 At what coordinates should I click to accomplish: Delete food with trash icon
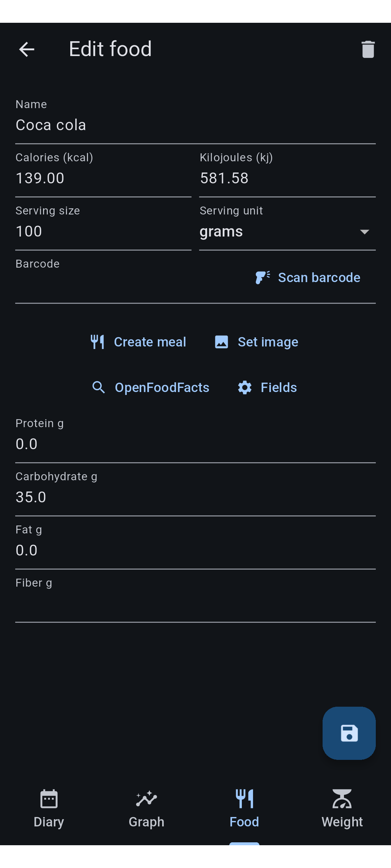(x=368, y=49)
